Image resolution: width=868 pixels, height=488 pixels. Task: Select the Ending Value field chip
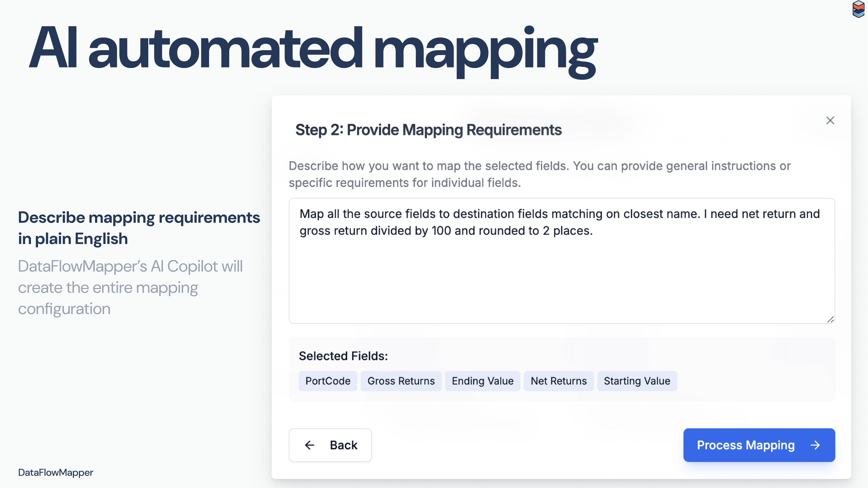point(482,381)
